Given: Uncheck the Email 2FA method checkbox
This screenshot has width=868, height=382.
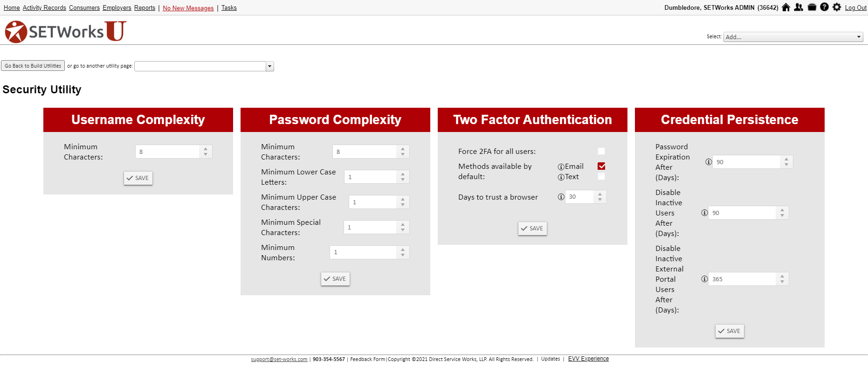Looking at the screenshot, I should (x=601, y=166).
